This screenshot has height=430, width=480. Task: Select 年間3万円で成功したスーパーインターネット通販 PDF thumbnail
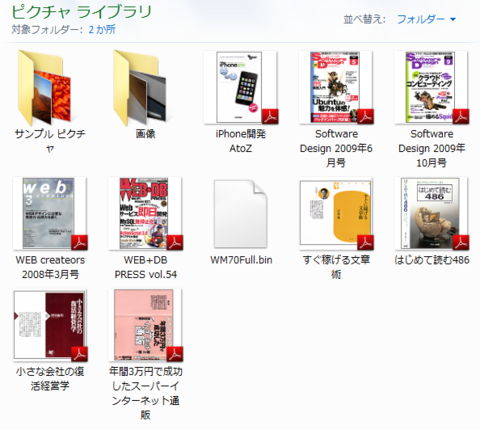(x=145, y=325)
